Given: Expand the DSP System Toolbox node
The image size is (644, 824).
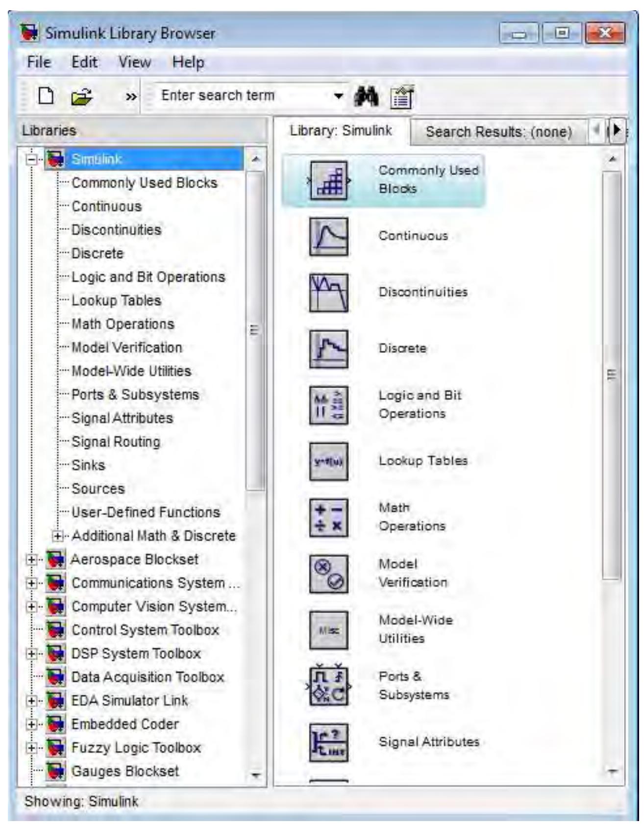Looking at the screenshot, I should [x=31, y=653].
